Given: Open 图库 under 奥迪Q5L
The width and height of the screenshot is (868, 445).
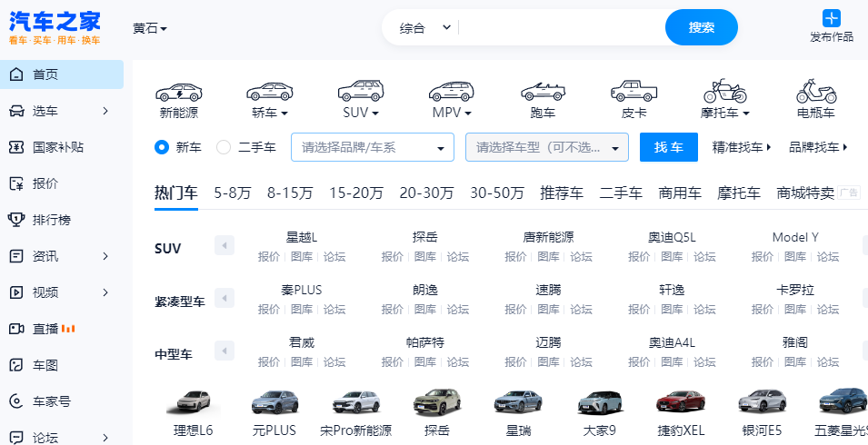Looking at the screenshot, I should 672,256.
